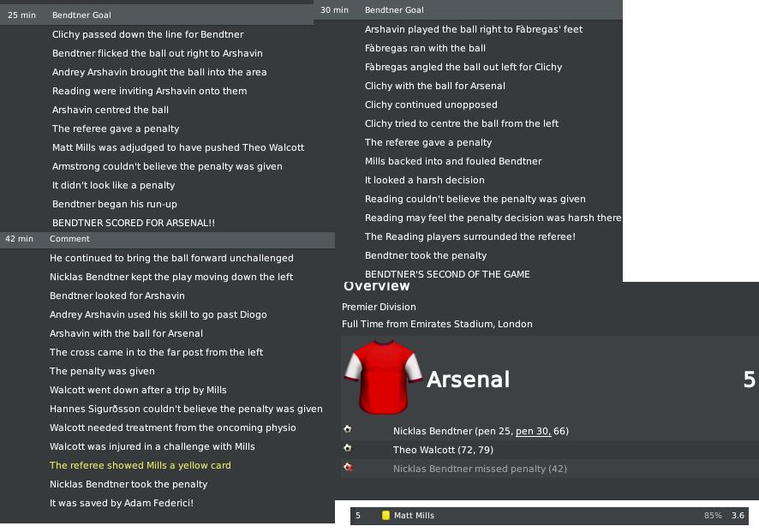Click Matt Mills' 3.6 match rating
759x532 pixels.
click(x=738, y=516)
